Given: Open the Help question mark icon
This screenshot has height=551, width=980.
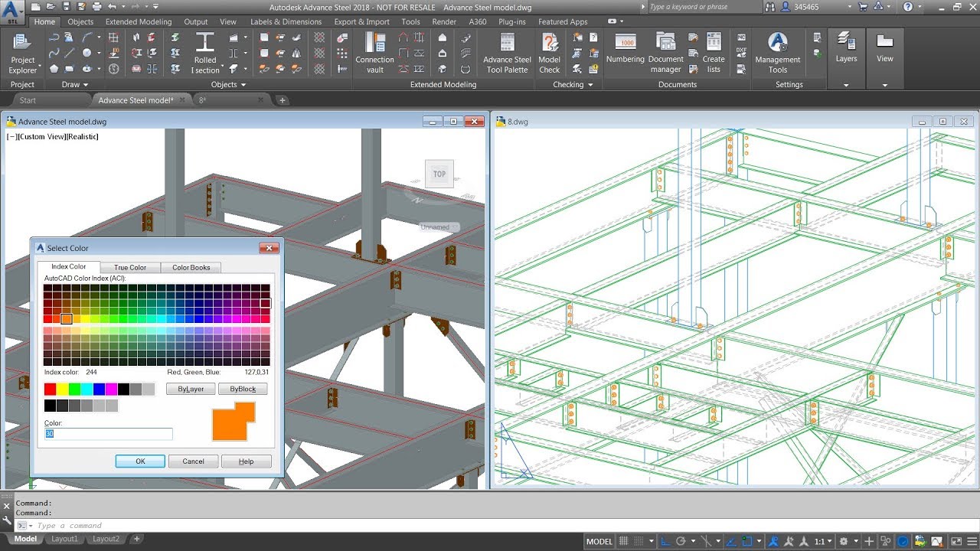Looking at the screenshot, I should click(908, 7).
